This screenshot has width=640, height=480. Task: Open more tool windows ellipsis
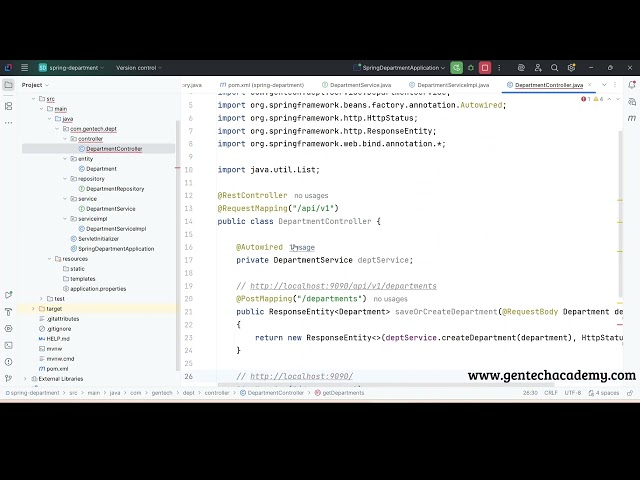coord(8,122)
